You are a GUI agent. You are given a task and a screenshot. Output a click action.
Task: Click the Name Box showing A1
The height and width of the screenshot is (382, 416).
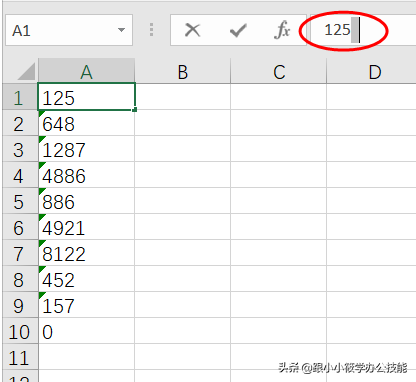(x=69, y=30)
